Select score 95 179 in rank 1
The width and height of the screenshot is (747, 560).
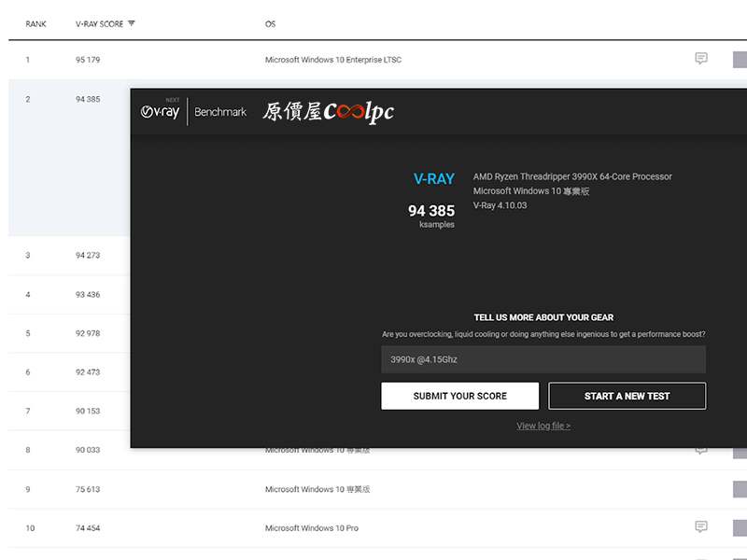coord(88,60)
